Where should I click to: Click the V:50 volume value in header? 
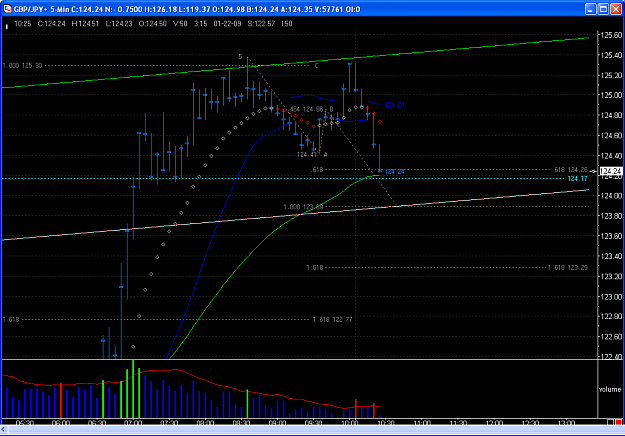click(x=180, y=24)
